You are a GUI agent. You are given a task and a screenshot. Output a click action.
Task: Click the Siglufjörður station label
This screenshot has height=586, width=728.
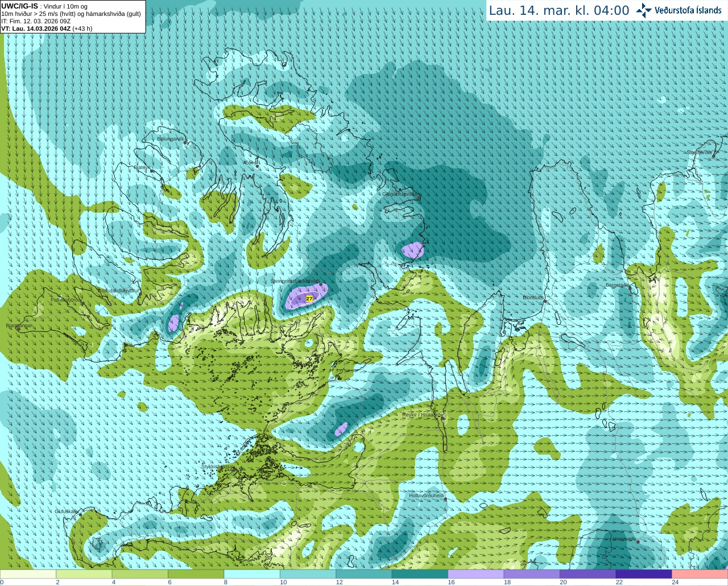(699, 152)
